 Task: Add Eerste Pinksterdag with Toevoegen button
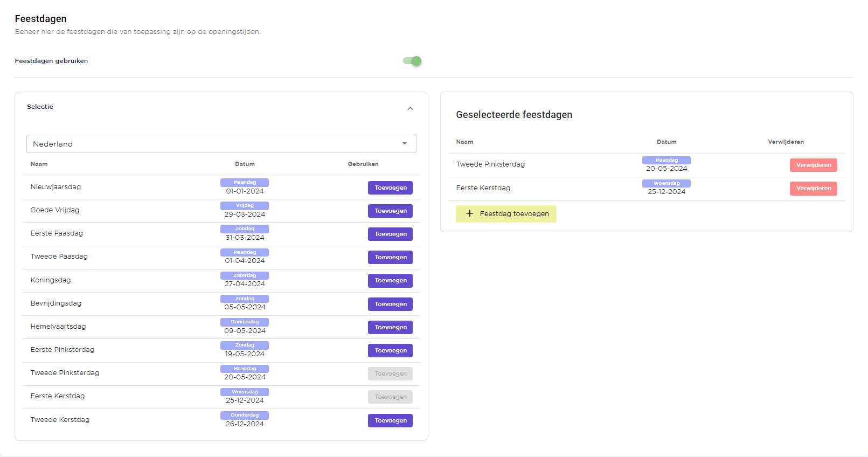click(390, 350)
